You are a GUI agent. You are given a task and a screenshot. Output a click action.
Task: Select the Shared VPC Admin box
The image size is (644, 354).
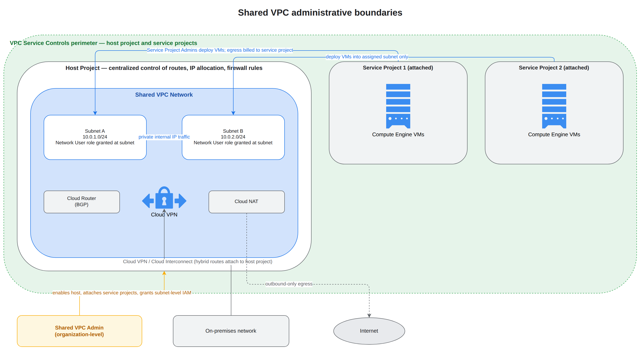80,331
